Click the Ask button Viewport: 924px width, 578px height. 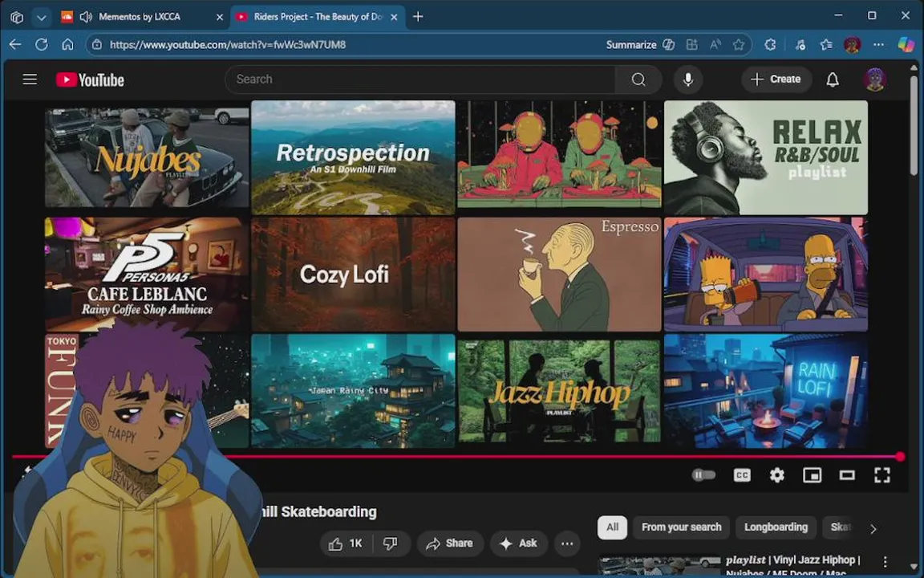[x=519, y=543]
